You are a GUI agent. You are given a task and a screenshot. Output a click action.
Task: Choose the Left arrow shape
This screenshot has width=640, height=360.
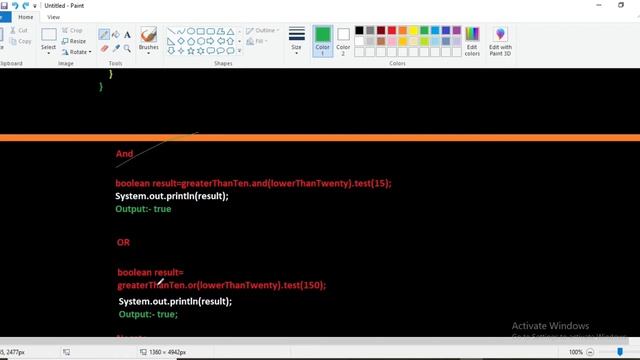(x=220, y=41)
